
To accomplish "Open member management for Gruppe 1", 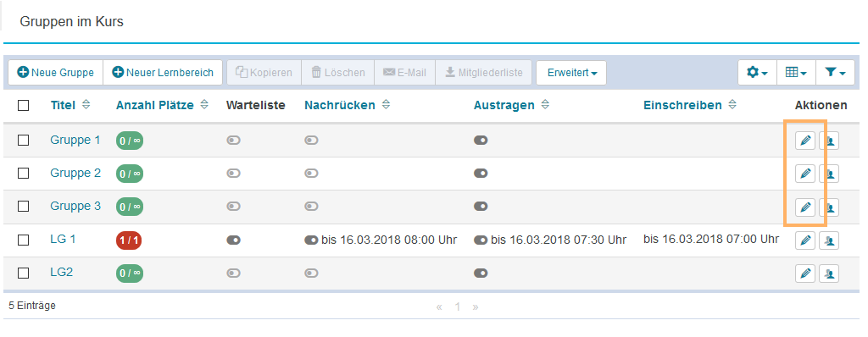I will (x=829, y=141).
